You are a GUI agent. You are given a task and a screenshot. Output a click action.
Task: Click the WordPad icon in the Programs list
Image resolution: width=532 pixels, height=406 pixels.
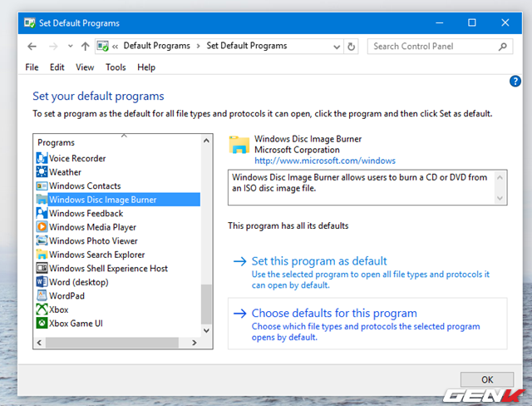coord(42,295)
